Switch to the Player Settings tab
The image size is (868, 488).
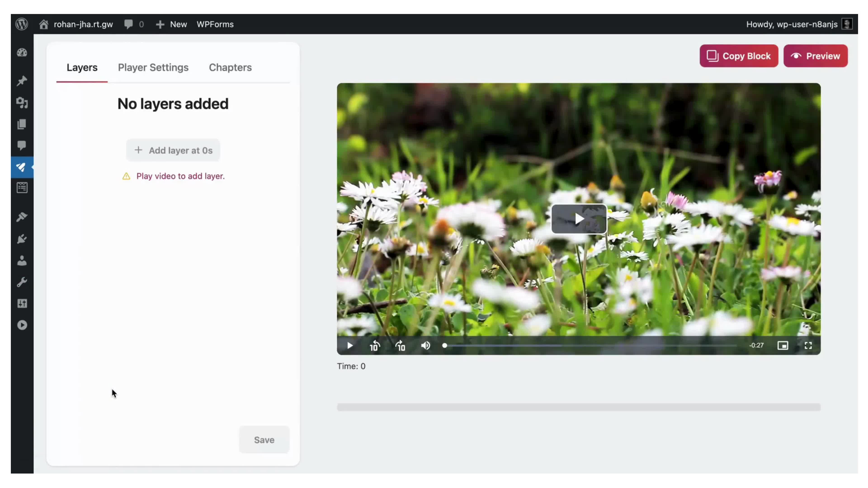[153, 67]
